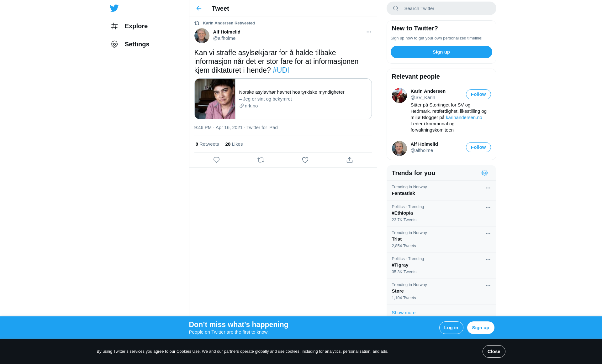This screenshot has height=364, width=602.
Task: Retweet with the action bar retweet icon
Action: click(261, 160)
